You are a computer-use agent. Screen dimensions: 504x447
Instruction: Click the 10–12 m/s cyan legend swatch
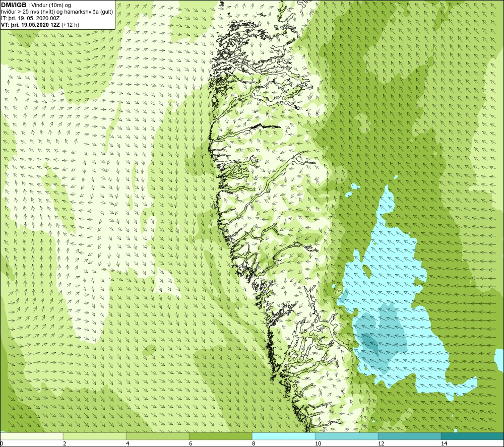click(347, 436)
